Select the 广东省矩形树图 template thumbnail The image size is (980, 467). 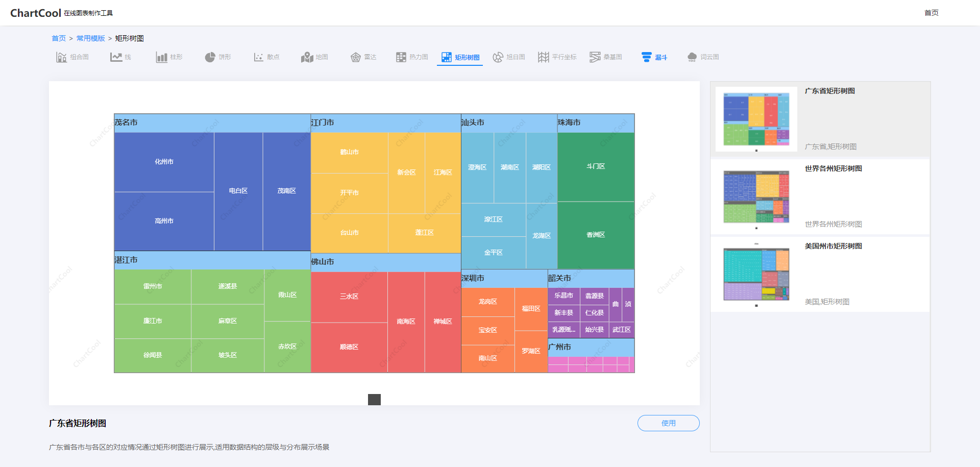(756, 119)
